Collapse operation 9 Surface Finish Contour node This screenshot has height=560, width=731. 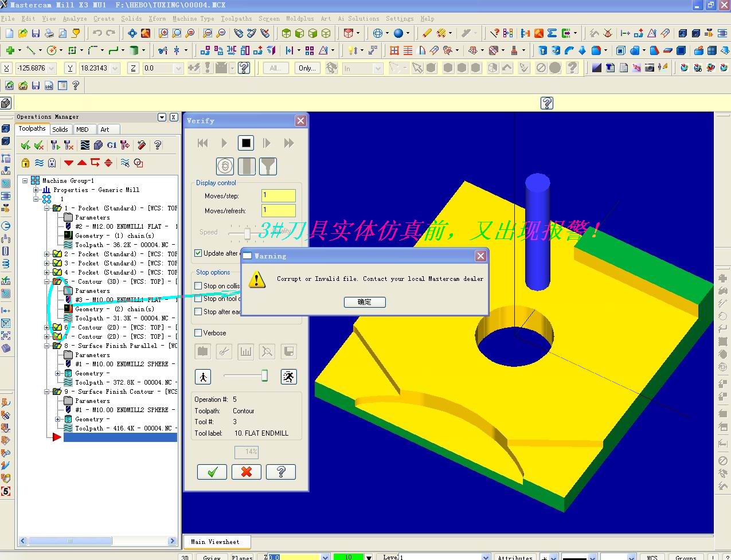click(47, 391)
